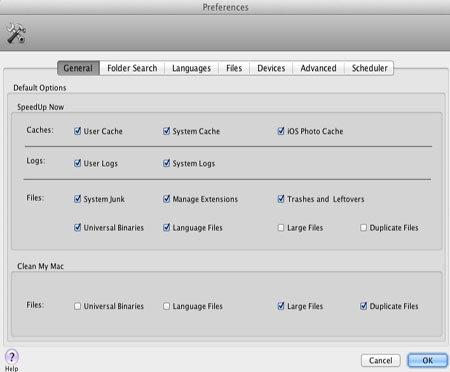Click the Cancel button
450x372 pixels.
(x=381, y=360)
